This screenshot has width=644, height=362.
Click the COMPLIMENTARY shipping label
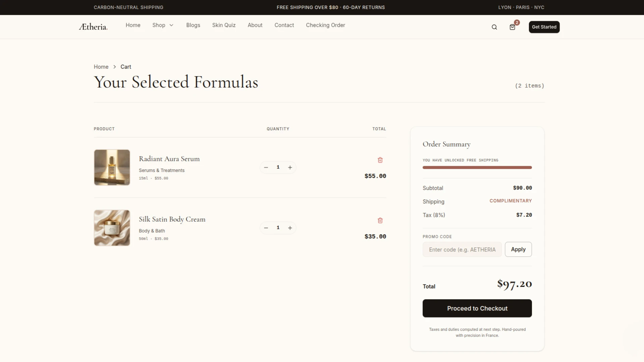click(511, 201)
